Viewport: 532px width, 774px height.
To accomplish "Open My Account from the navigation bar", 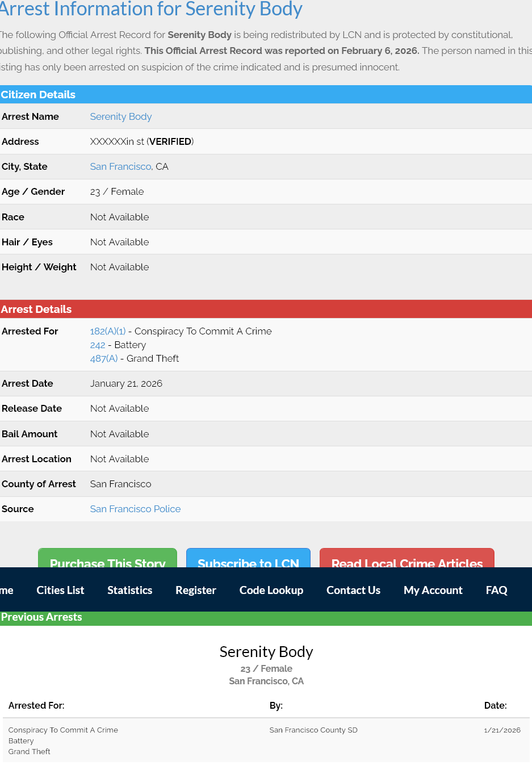I will pos(433,590).
